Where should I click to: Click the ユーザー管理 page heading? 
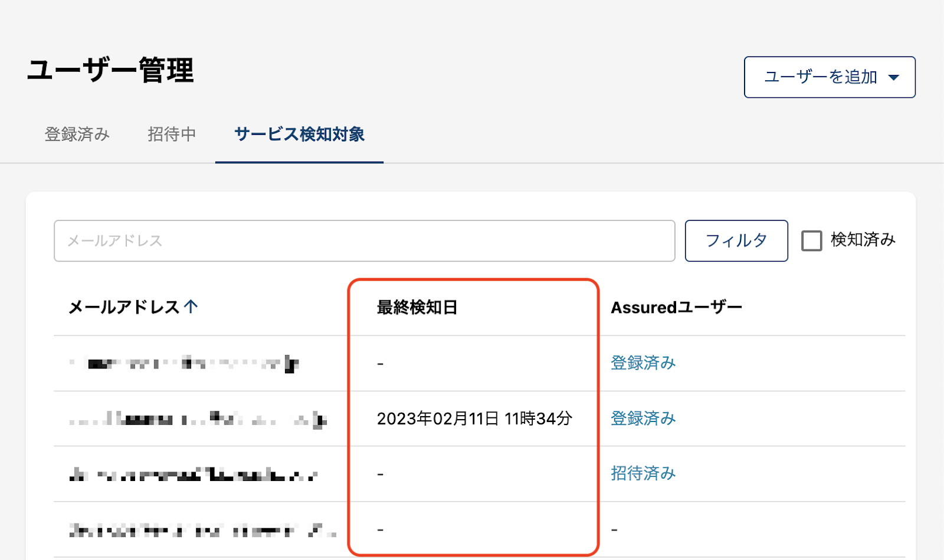click(x=110, y=71)
